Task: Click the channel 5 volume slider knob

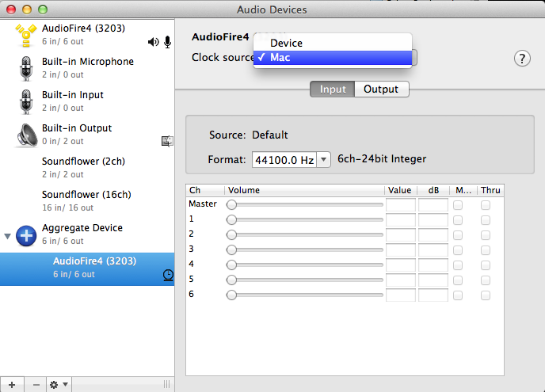Action: [231, 280]
